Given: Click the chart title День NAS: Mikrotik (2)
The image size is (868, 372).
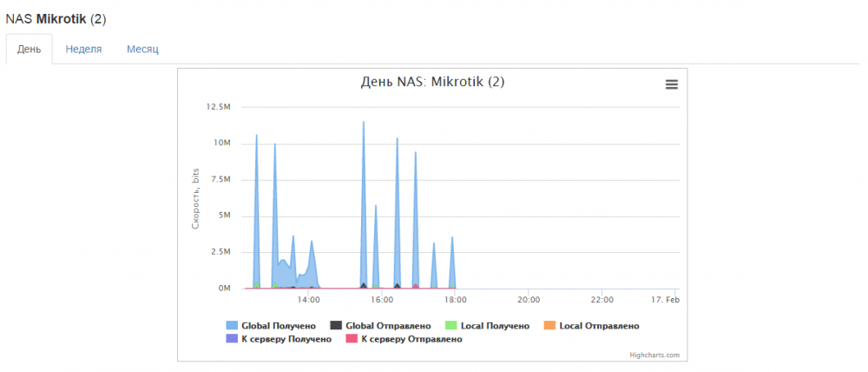Looking at the screenshot, I should click(432, 83).
